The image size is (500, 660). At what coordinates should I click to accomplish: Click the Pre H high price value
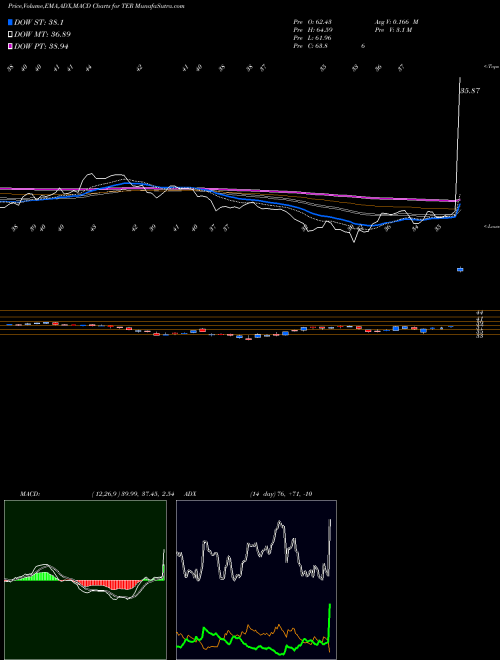[x=312, y=30]
